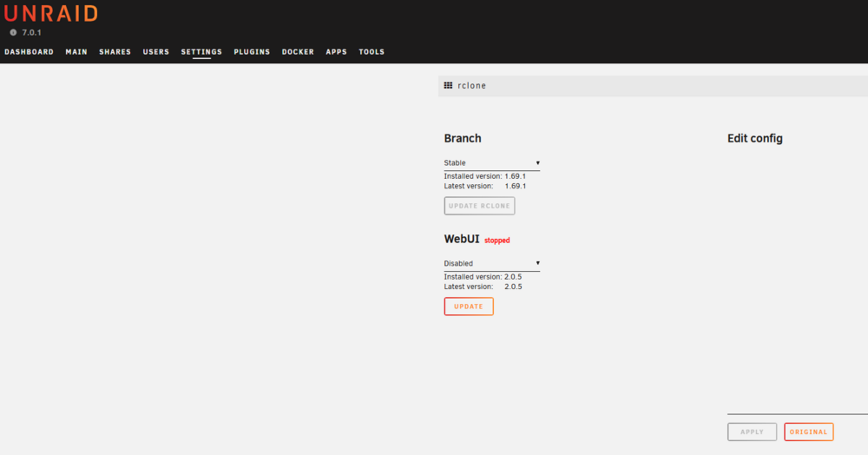Click the red stopped status label

pyautogui.click(x=497, y=241)
